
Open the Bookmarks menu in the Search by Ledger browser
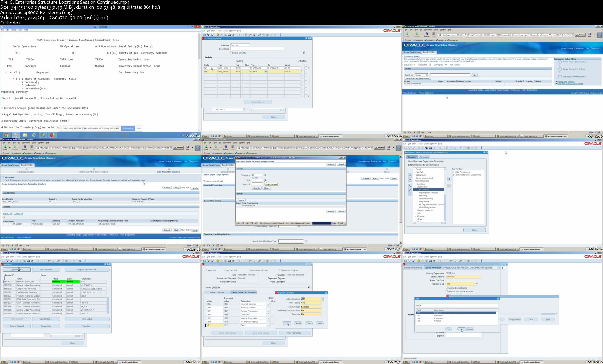coord(428,30)
